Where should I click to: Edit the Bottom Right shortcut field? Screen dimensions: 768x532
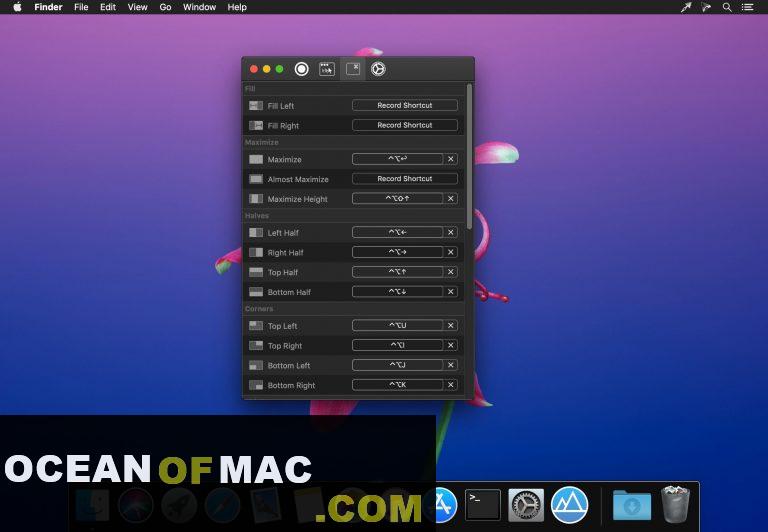[398, 385]
